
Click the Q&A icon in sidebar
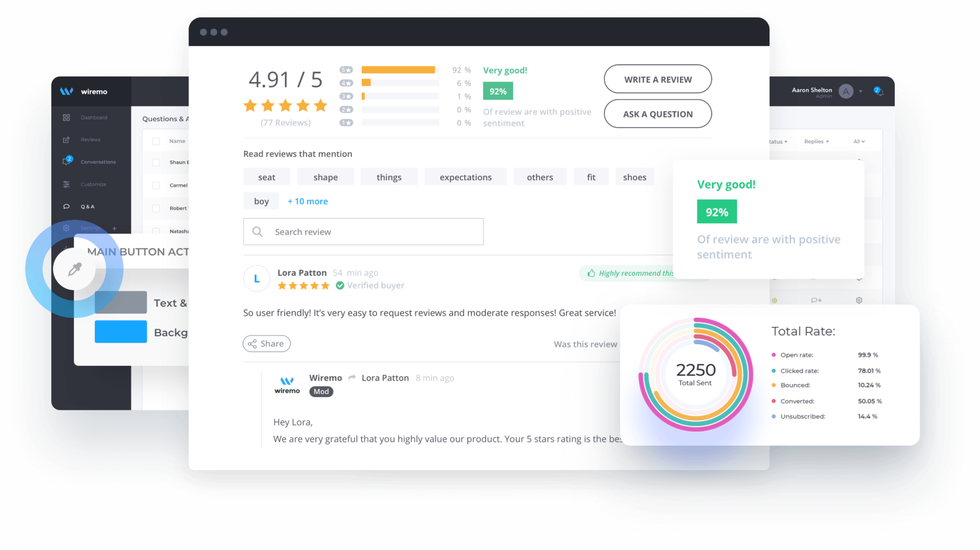(x=66, y=207)
